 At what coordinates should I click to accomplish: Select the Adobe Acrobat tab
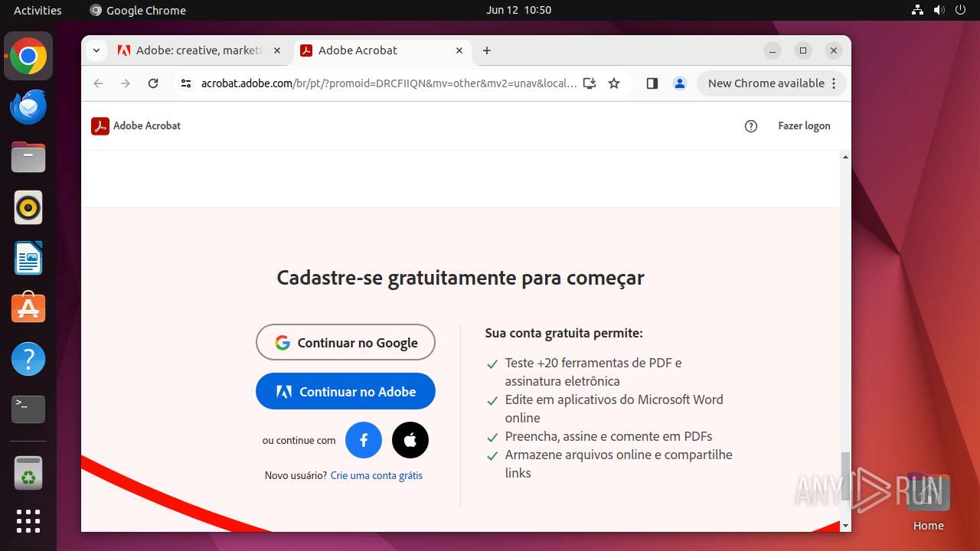383,51
